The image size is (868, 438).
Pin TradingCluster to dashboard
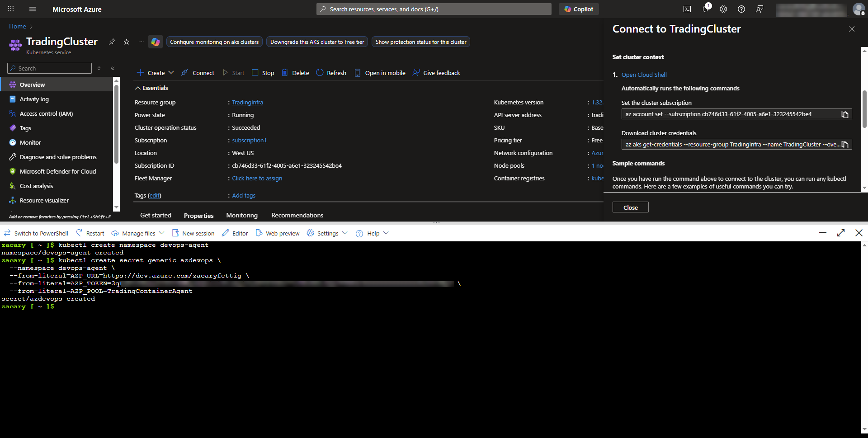(112, 42)
